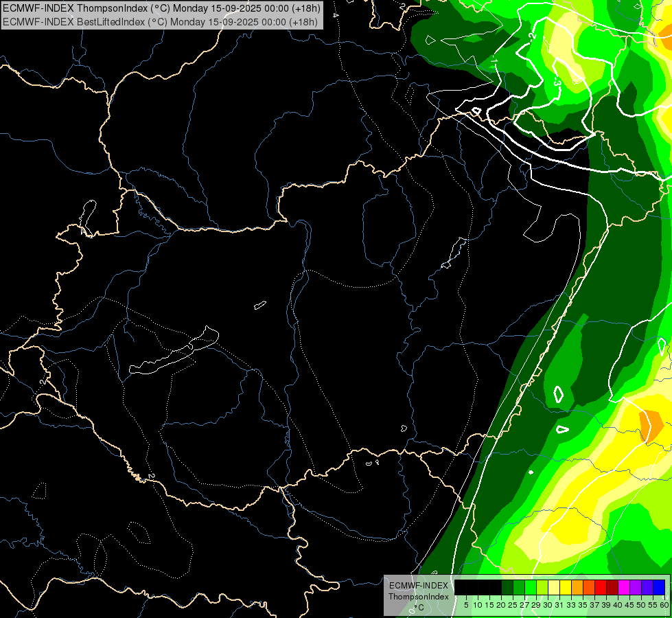Select the pure yellow 31-33 legend swatch
672x618 pixels.
coord(566,587)
